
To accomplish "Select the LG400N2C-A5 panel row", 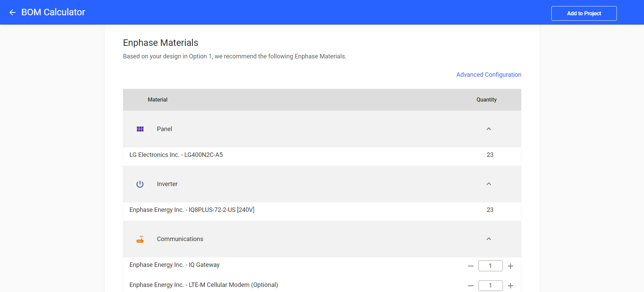I will 176,155.
